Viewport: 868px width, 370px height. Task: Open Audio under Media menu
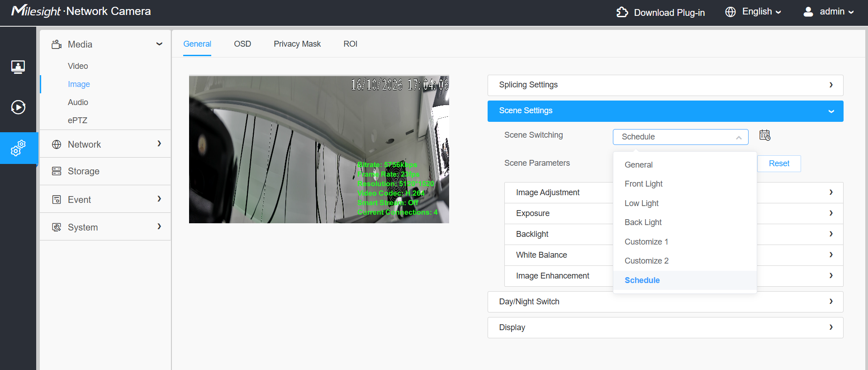pos(78,102)
